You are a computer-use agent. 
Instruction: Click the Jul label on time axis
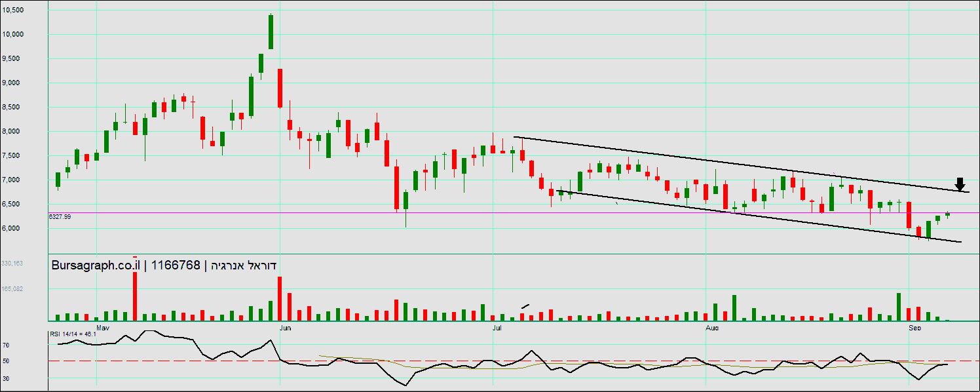497,326
